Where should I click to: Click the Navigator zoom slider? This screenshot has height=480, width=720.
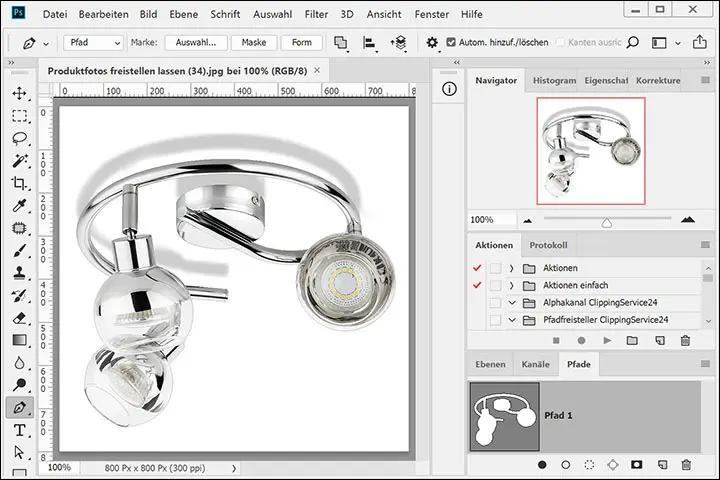(x=607, y=219)
